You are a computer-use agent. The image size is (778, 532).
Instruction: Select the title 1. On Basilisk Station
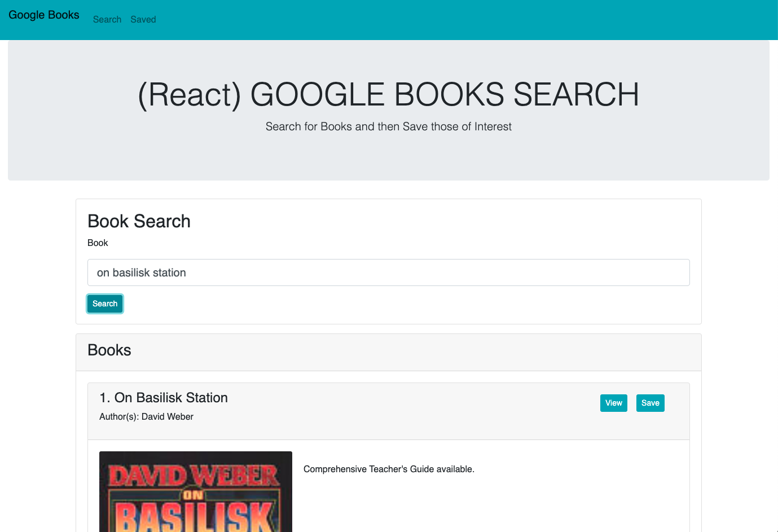click(x=164, y=398)
